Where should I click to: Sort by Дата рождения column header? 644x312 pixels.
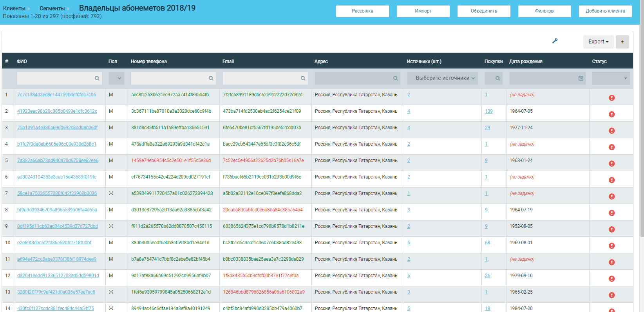click(x=526, y=61)
